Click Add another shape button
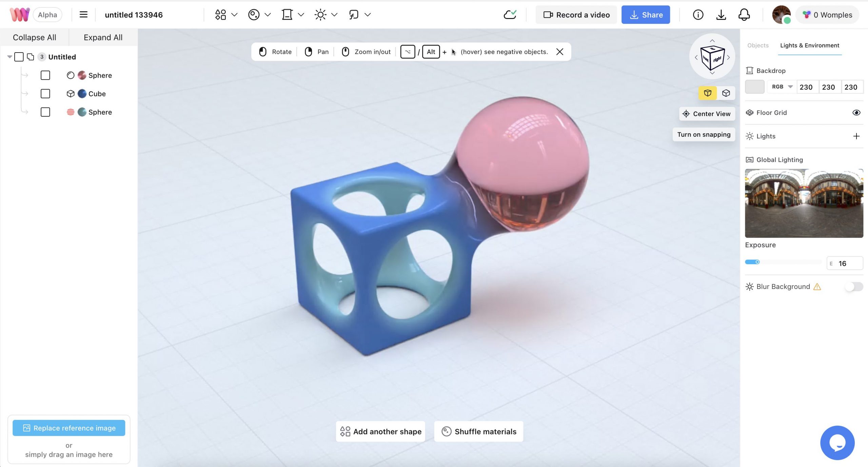Screen dimensions: 868x467 380,431
